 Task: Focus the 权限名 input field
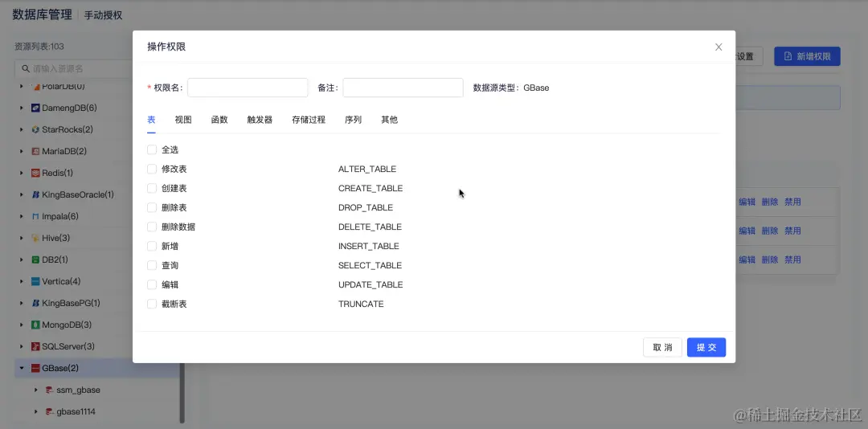tap(248, 88)
